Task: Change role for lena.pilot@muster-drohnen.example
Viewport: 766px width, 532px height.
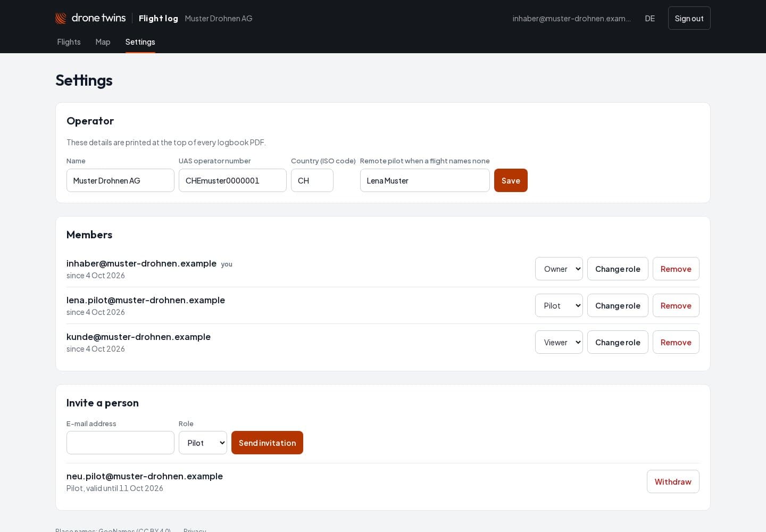Action: [x=618, y=305]
